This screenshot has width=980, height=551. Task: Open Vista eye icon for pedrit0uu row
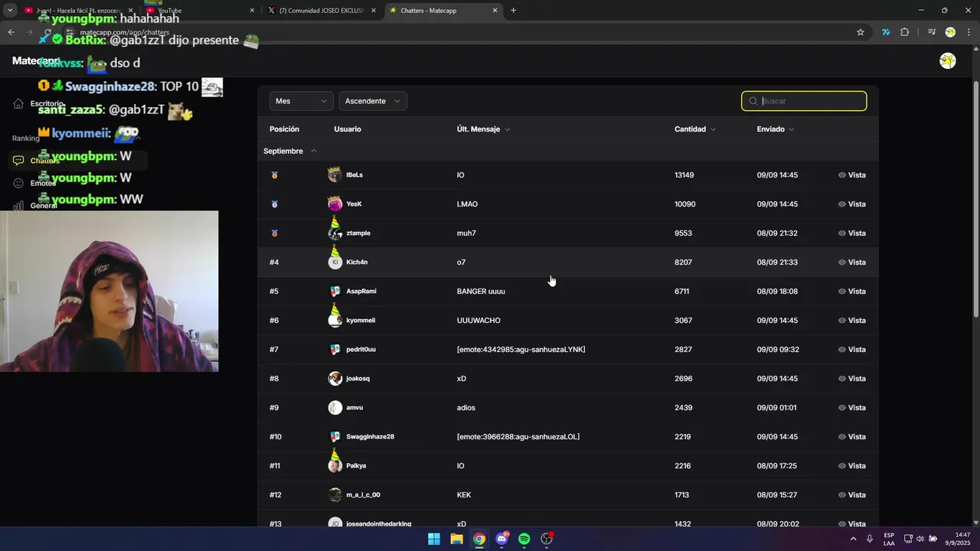tap(842, 350)
